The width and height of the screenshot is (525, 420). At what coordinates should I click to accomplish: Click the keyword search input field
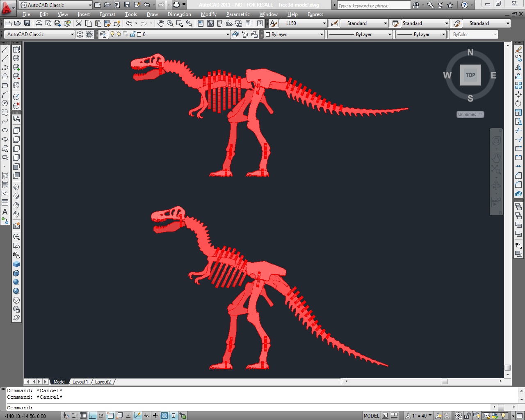click(374, 5)
